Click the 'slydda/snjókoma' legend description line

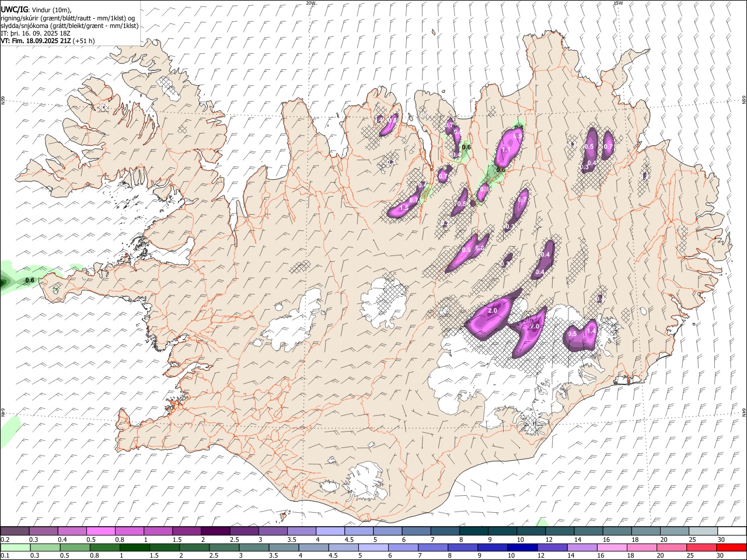tap(69, 26)
